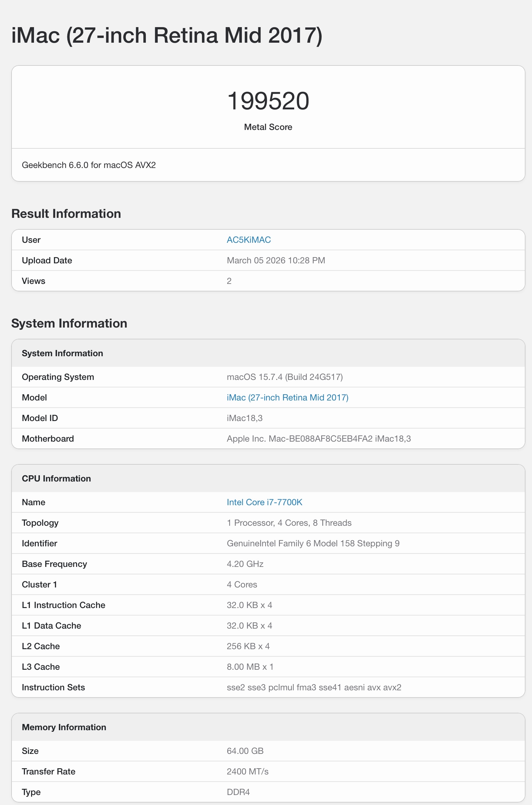Viewport: 532px width, 805px height.
Task: Click the "L1 Instruction Cache" row label
Action: [64, 605]
